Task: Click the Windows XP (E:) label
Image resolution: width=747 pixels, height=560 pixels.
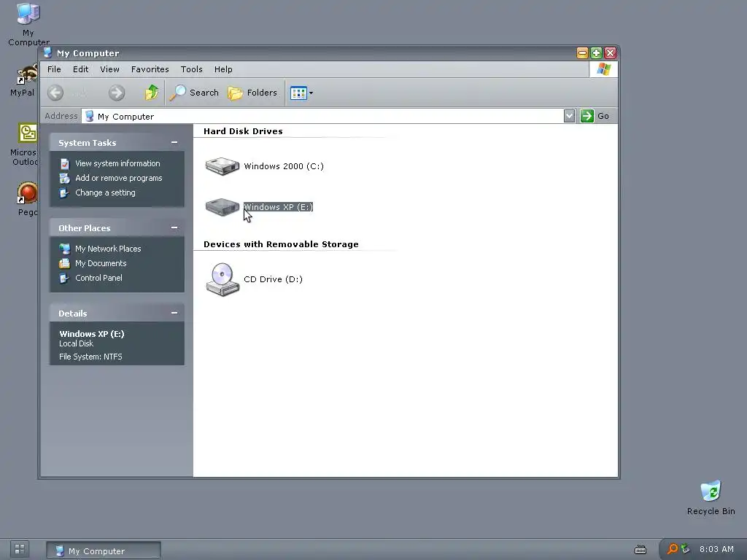Action: 278,207
